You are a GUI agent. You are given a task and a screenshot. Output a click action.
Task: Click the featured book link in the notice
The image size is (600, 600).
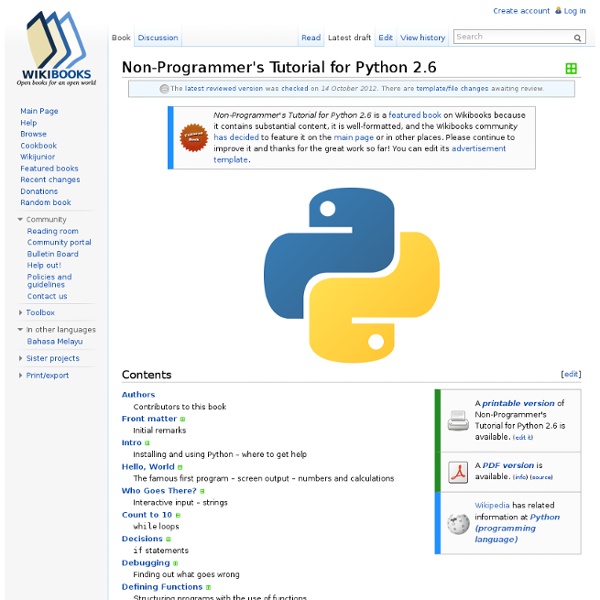pos(414,115)
